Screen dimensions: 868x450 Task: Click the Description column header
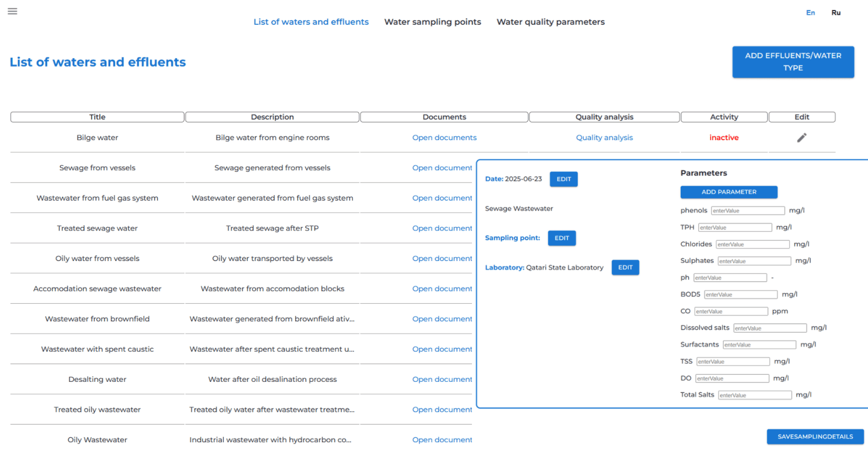272,117
